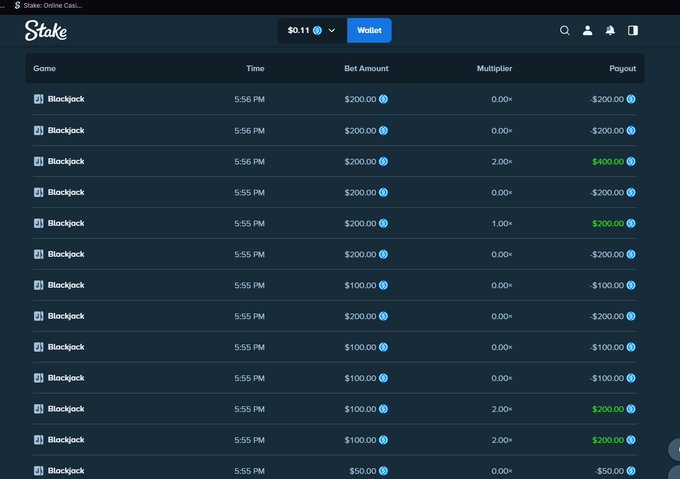Expand the $0.11 balance dropdown
This screenshot has width=680, height=479.
(312, 30)
